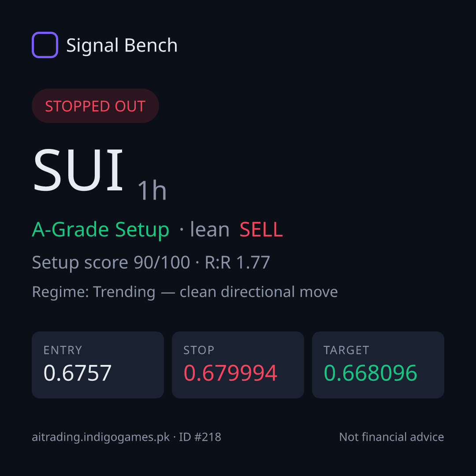Image resolution: width=476 pixels, height=476 pixels.
Task: Click the Regime: Trending description line
Action: tap(185, 292)
